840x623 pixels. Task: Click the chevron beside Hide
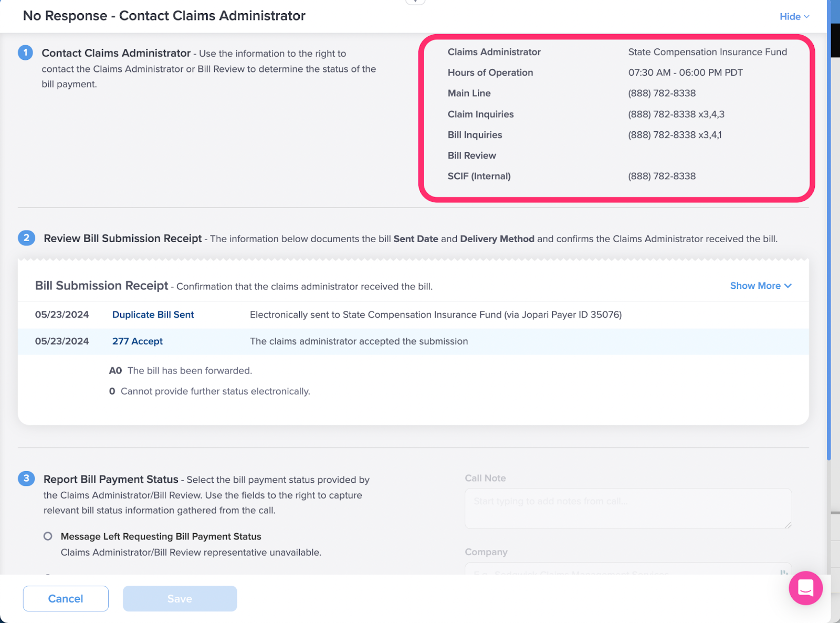pyautogui.click(x=808, y=16)
